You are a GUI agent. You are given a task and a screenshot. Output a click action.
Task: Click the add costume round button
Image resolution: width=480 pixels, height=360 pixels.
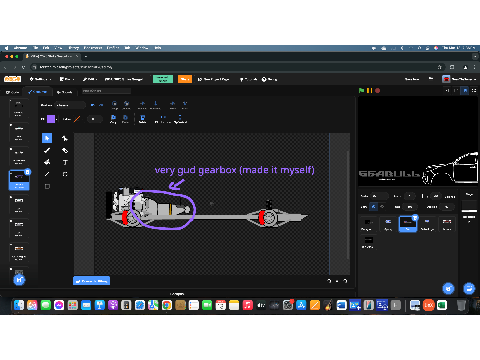(19, 280)
